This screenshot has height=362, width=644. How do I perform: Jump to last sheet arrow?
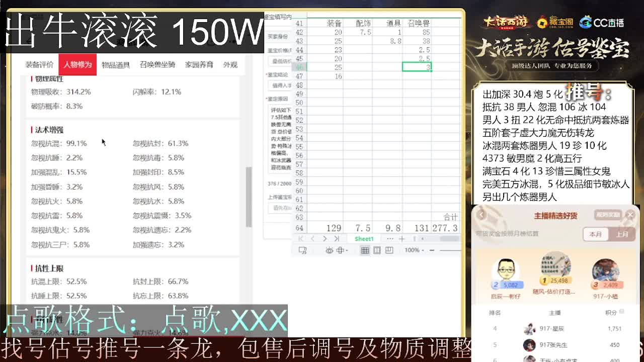[337, 239]
